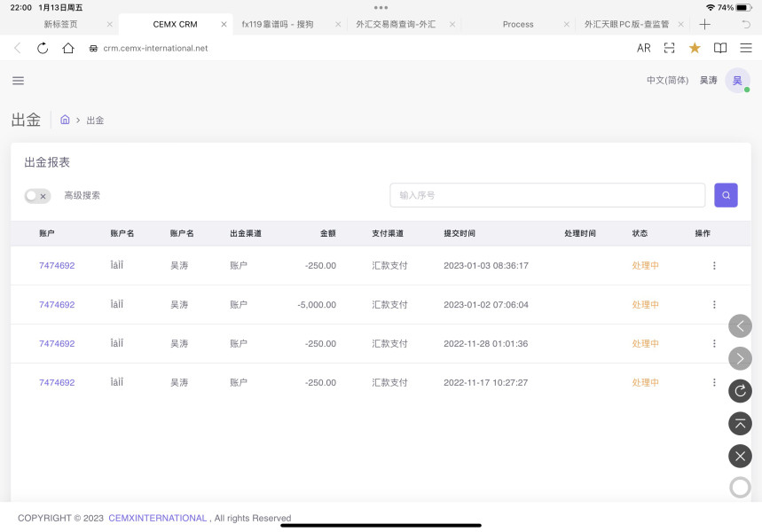Open account 7474692 link in first row
Viewport: 762px width, 532px height.
57,266
